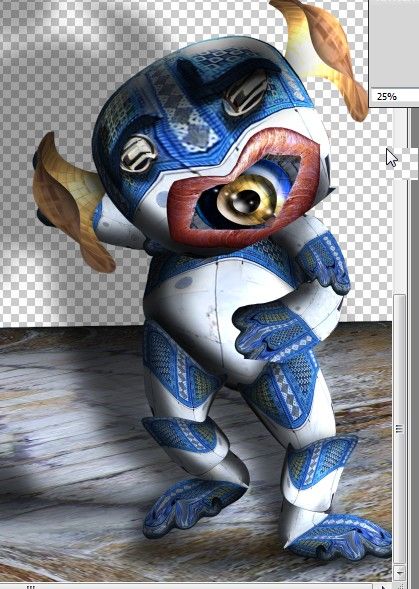
Task: Click the horizontal scrollbar right arrow
Action: tap(384, 586)
